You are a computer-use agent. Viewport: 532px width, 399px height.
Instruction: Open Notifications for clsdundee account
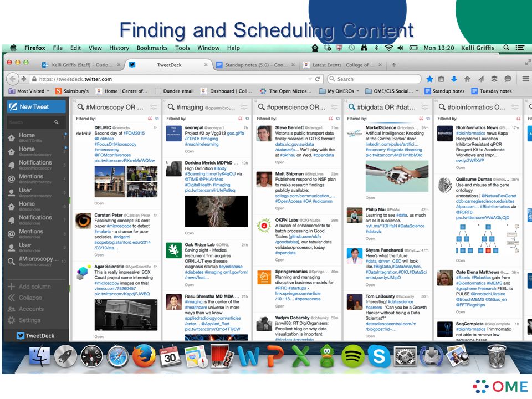click(x=35, y=220)
